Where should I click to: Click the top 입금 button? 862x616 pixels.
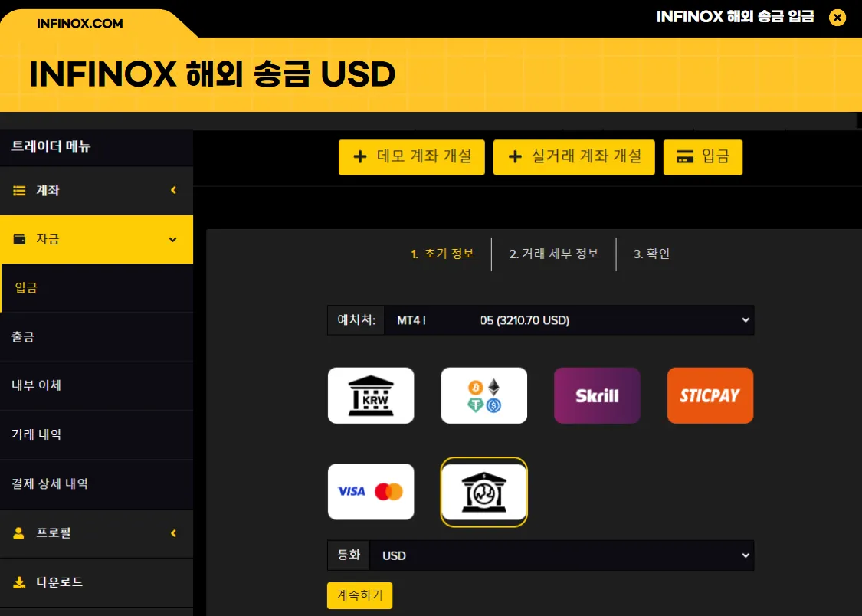703,157
